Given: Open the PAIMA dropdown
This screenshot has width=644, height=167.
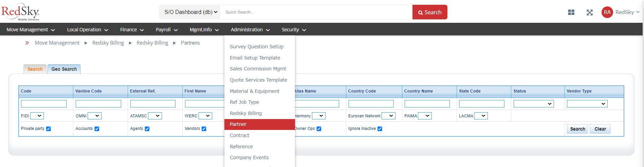Looking at the screenshot, I should pos(425,116).
